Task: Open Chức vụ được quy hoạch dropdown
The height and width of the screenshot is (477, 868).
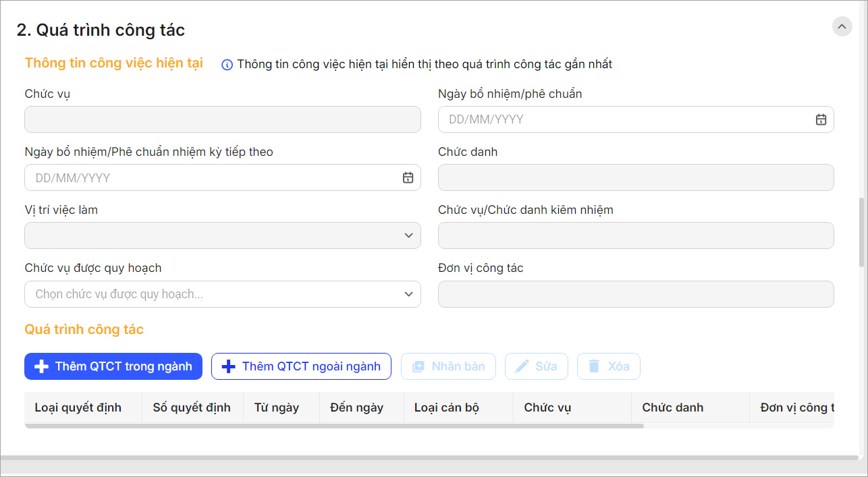Action: coord(408,294)
